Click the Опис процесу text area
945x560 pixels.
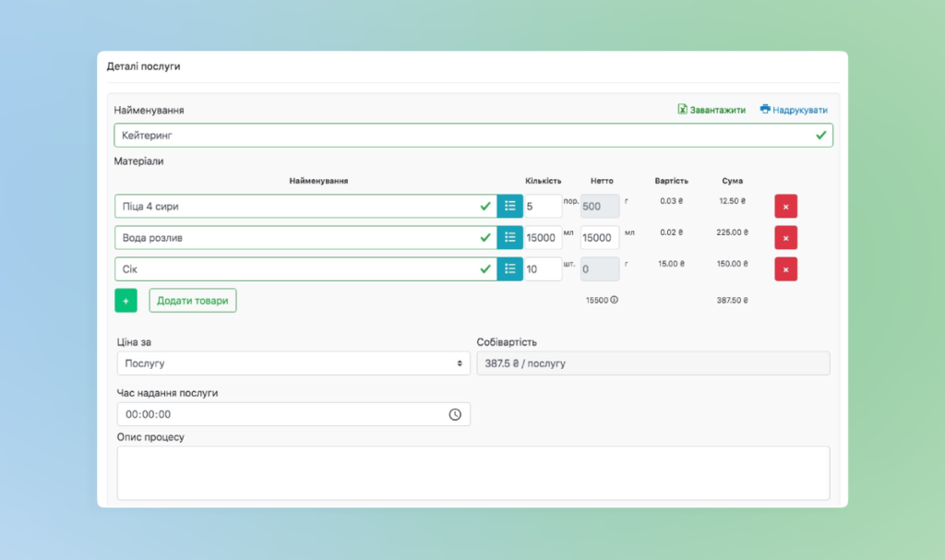point(472,472)
